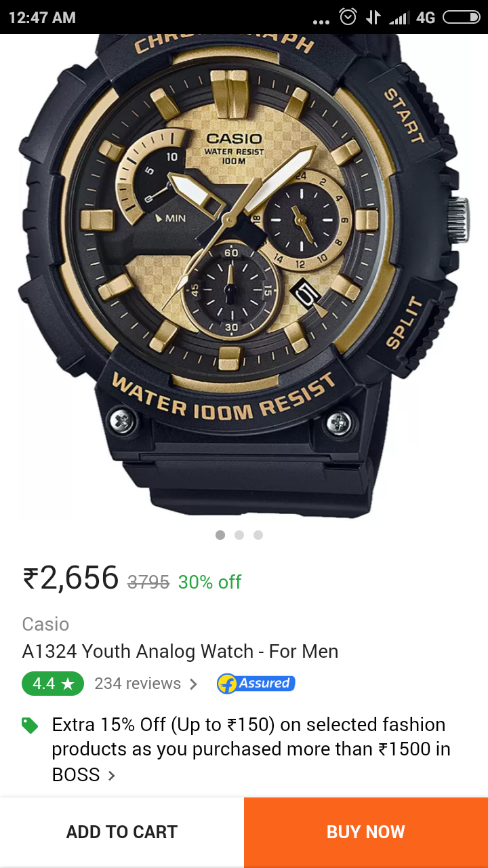The width and height of the screenshot is (488, 868).
Task: Tap the green 4.4 star rating badge
Action: [x=53, y=684]
